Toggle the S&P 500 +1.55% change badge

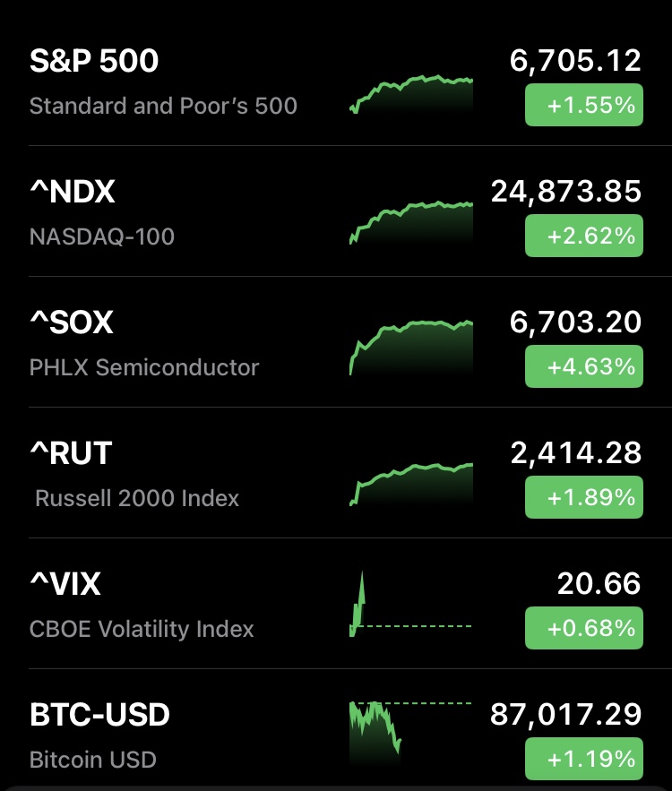point(583,105)
